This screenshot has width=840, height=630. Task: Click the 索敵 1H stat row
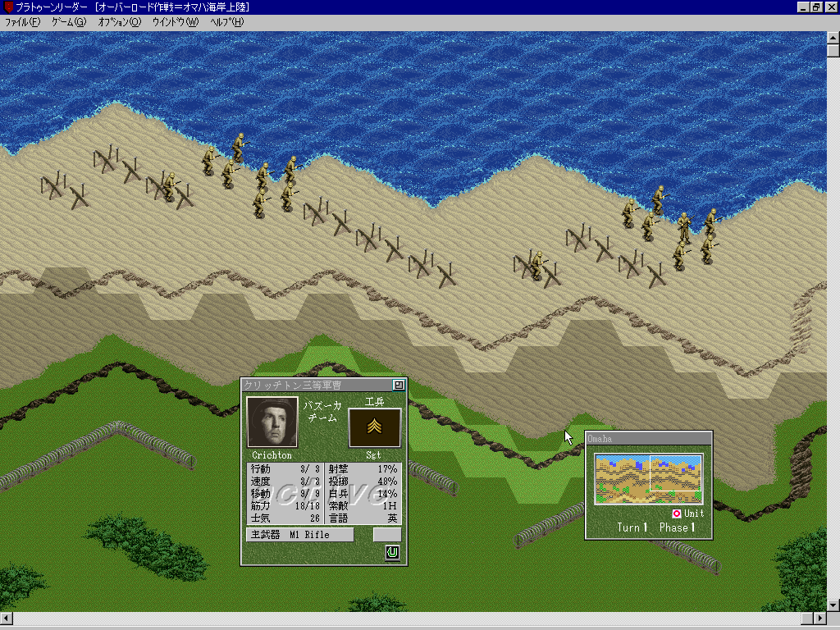363,505
